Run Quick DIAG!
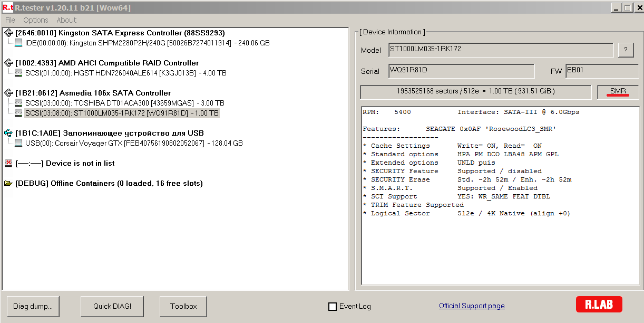This screenshot has width=644, height=323. 112,306
